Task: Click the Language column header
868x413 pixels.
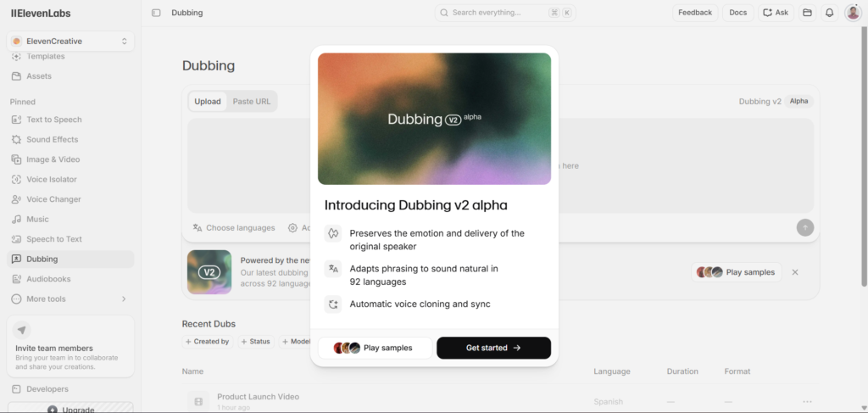Action: click(x=612, y=371)
